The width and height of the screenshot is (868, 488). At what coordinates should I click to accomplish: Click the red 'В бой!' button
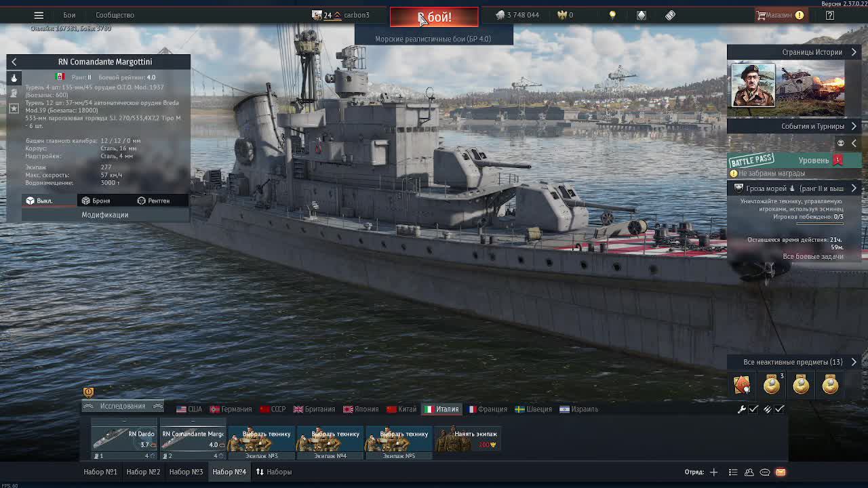pyautogui.click(x=434, y=17)
